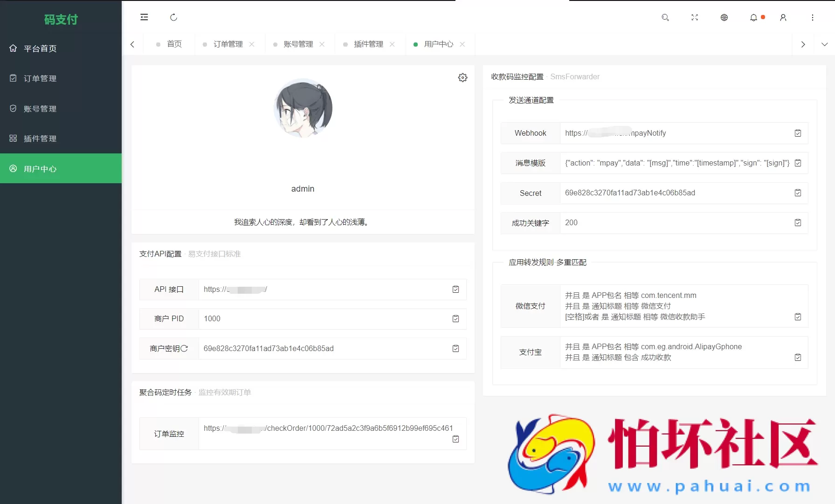Toggle fullscreen mode
Viewport: 835px width, 504px height.
click(x=695, y=17)
